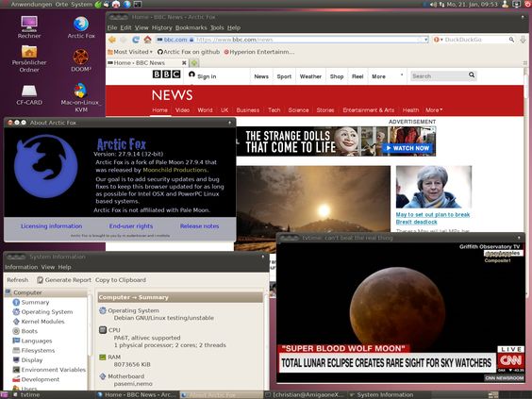The width and height of the screenshot is (532, 399).
Task: Open the View menu in System Information
Action: (48, 267)
